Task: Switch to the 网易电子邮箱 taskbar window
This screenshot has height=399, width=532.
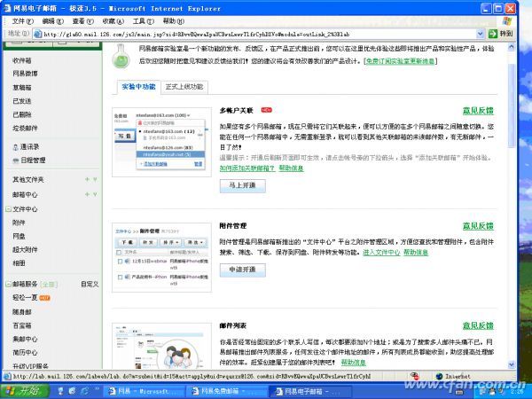Action: coord(309,391)
